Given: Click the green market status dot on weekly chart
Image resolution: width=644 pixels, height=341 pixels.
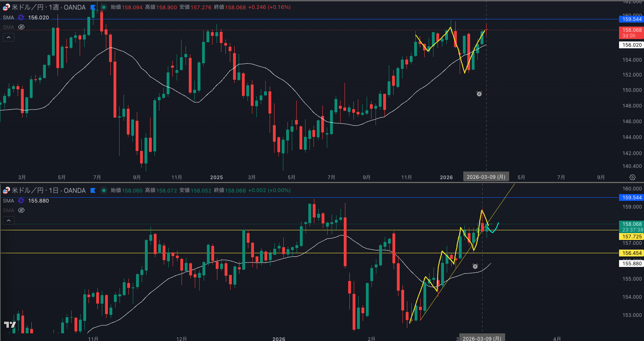Looking at the screenshot, I should (x=104, y=7).
